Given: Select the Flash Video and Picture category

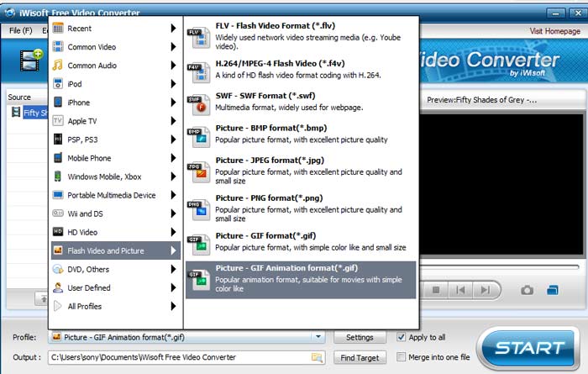Looking at the screenshot, I should [x=116, y=250].
